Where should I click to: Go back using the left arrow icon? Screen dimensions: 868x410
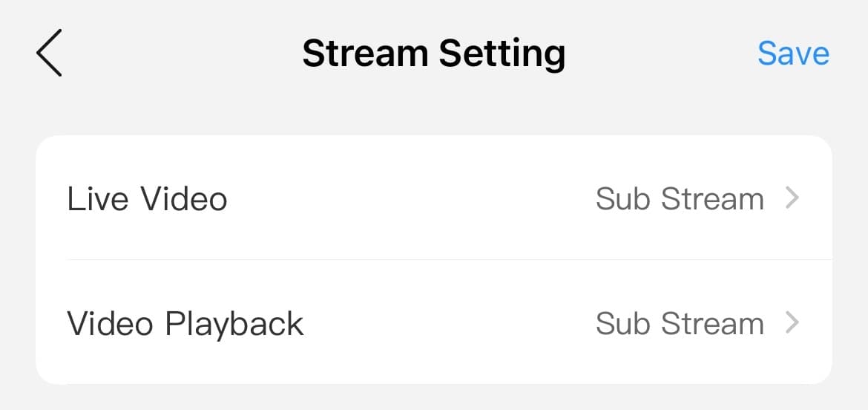[x=49, y=53]
